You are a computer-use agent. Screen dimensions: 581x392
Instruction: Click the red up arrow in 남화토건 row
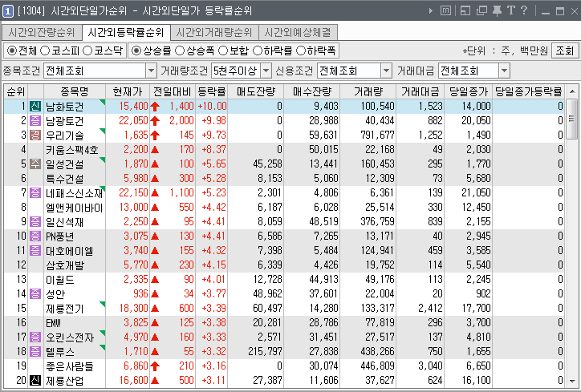(x=155, y=107)
